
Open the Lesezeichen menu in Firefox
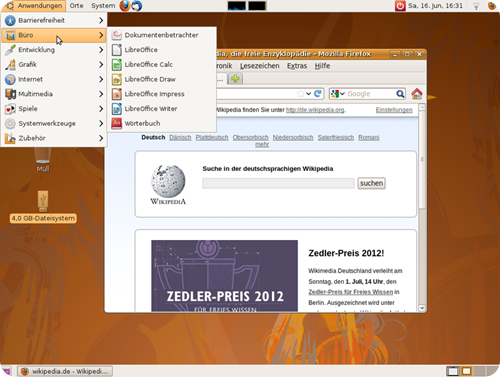point(260,66)
